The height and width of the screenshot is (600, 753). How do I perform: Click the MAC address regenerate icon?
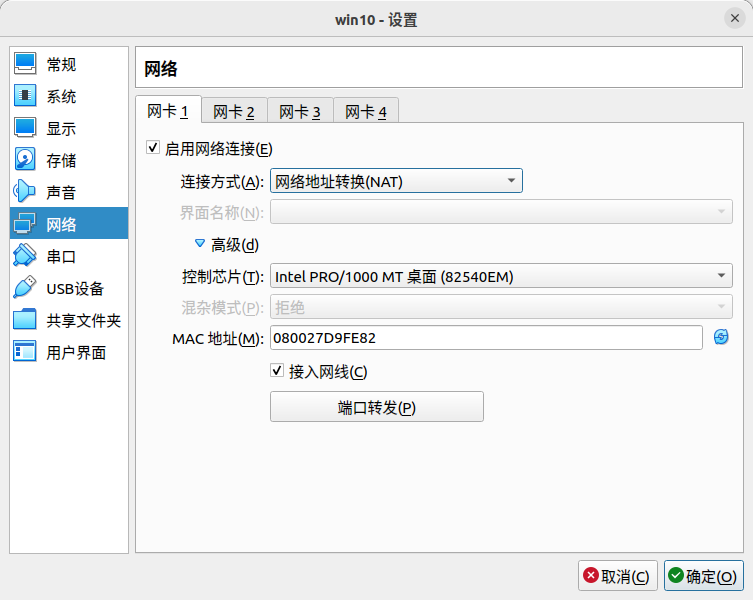721,338
